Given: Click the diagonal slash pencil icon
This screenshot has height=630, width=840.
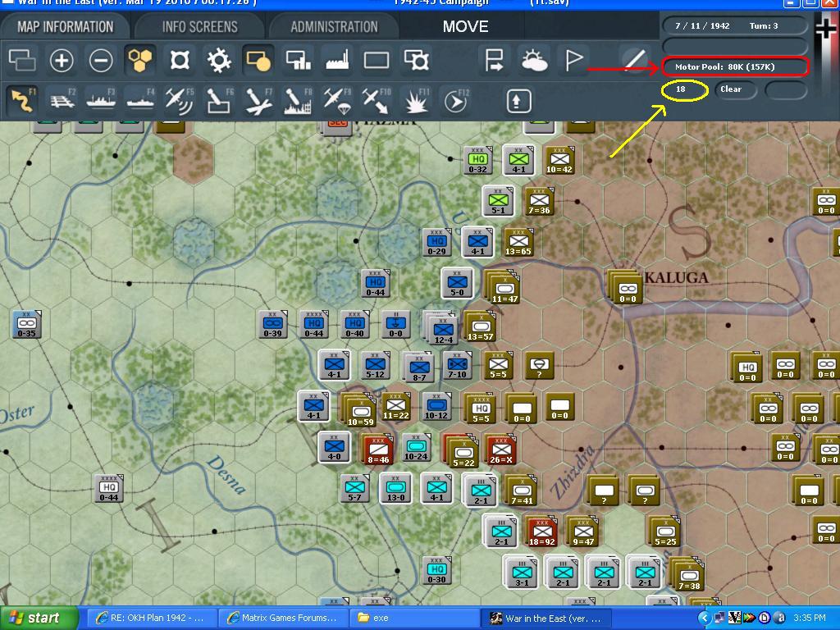Looking at the screenshot, I should (634, 60).
